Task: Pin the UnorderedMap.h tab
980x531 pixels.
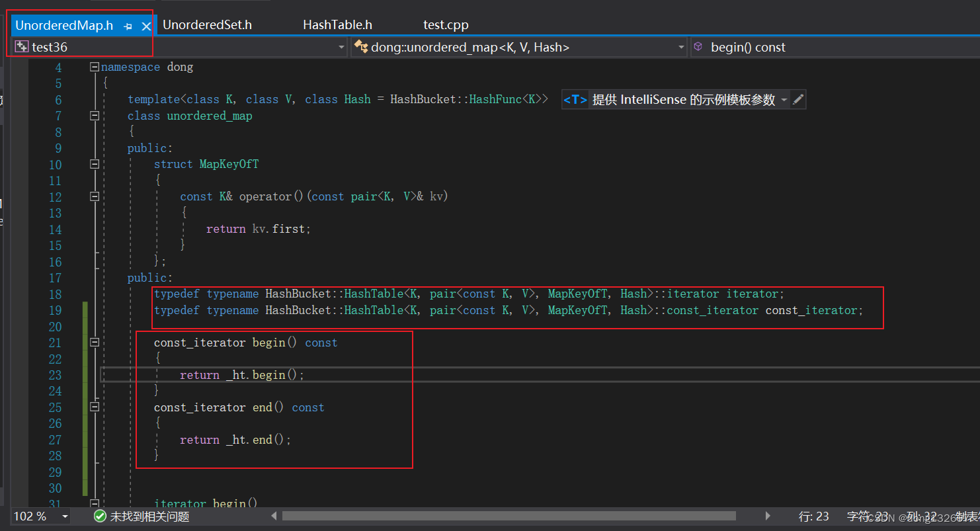Action: (128, 26)
